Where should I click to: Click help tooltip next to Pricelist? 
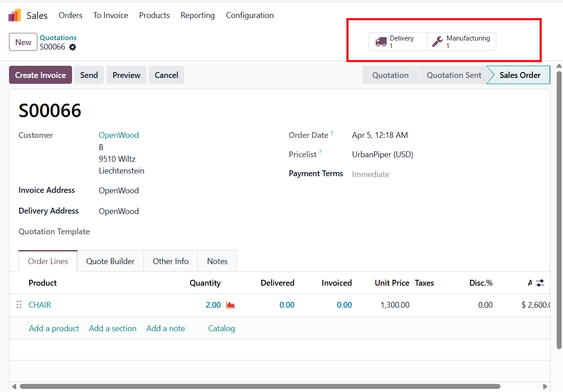320,153
